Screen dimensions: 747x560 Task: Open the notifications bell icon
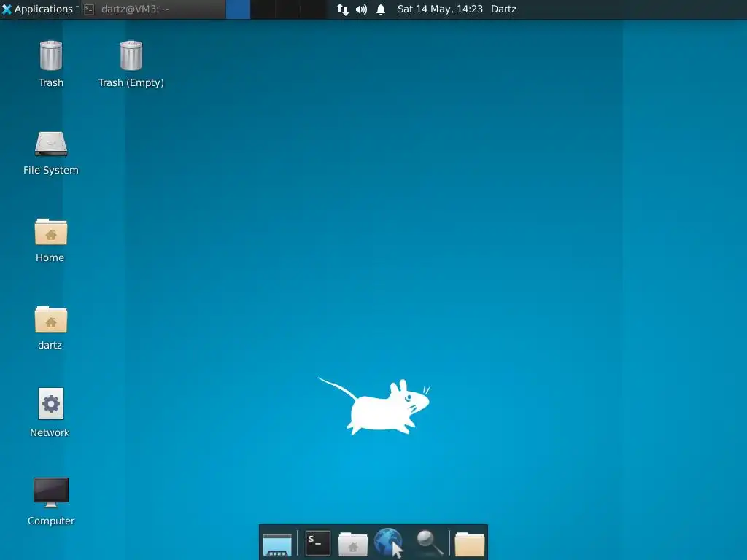pyautogui.click(x=381, y=9)
